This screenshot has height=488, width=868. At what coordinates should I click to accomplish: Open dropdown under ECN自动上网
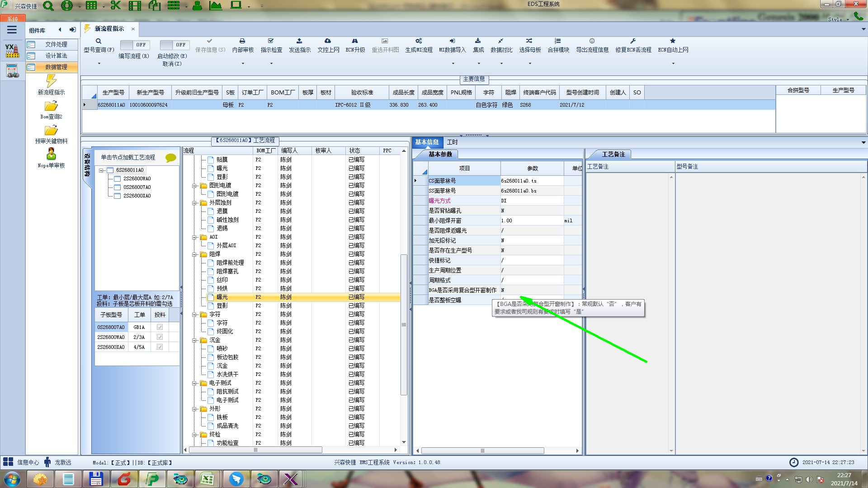(x=673, y=64)
